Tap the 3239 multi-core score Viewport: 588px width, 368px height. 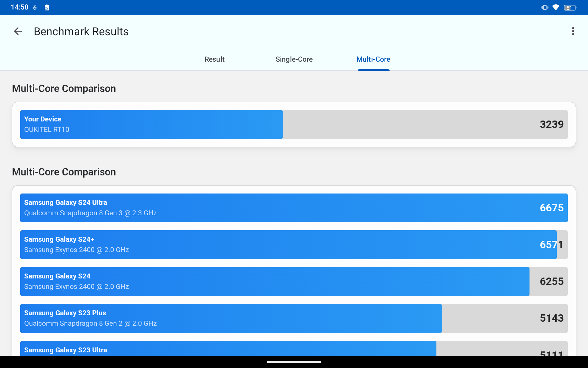[551, 125]
